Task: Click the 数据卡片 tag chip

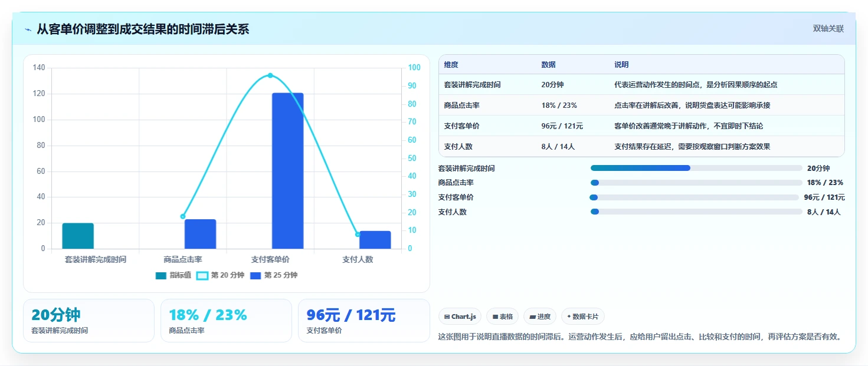Action: (582, 316)
